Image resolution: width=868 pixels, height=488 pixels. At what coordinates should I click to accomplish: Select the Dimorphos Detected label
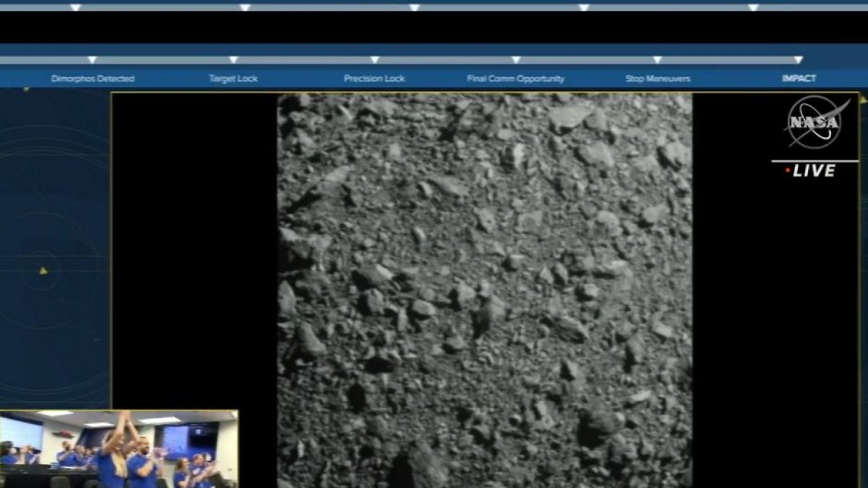coord(92,78)
